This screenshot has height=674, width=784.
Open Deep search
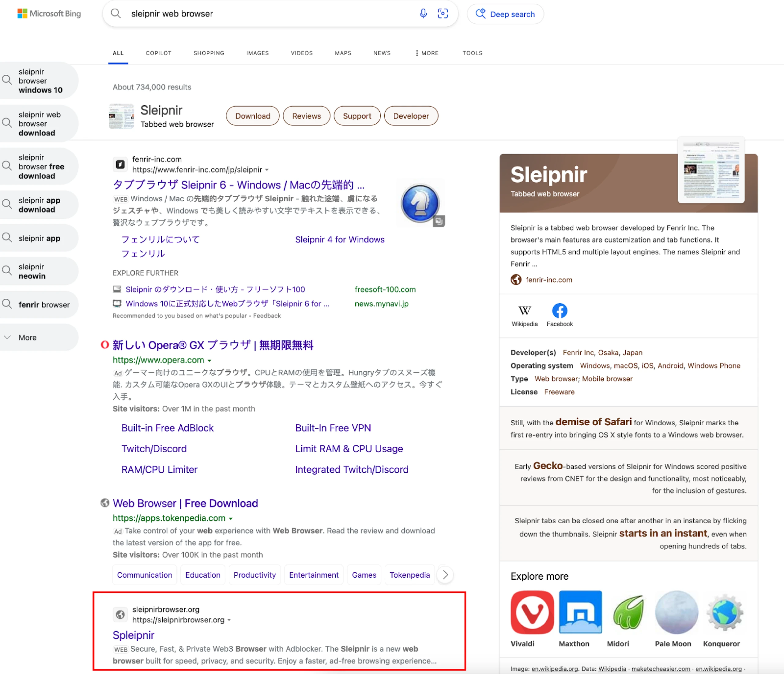click(x=505, y=14)
